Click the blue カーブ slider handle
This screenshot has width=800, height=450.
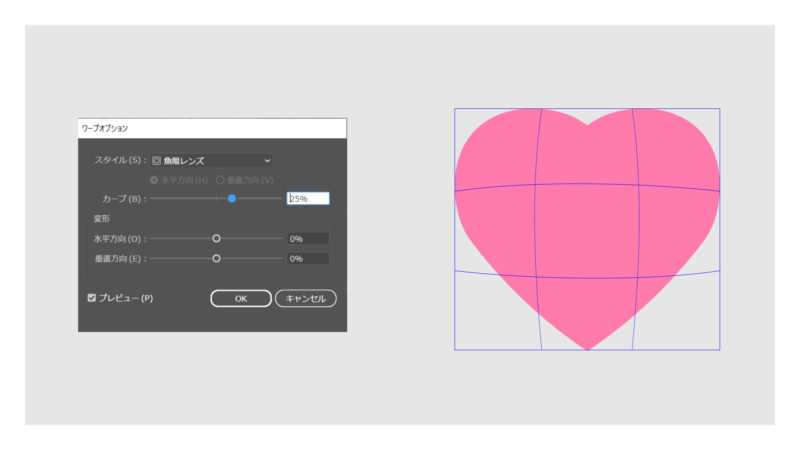(232, 199)
